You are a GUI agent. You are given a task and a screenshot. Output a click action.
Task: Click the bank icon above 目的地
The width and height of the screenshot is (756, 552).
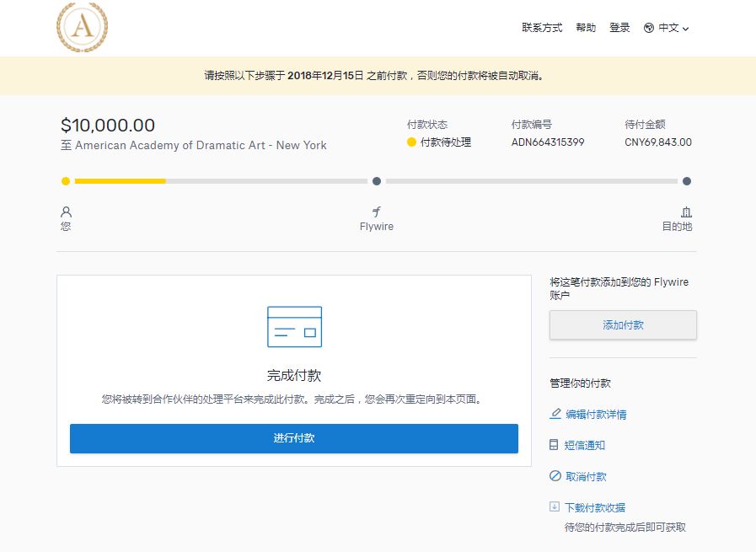(x=687, y=212)
